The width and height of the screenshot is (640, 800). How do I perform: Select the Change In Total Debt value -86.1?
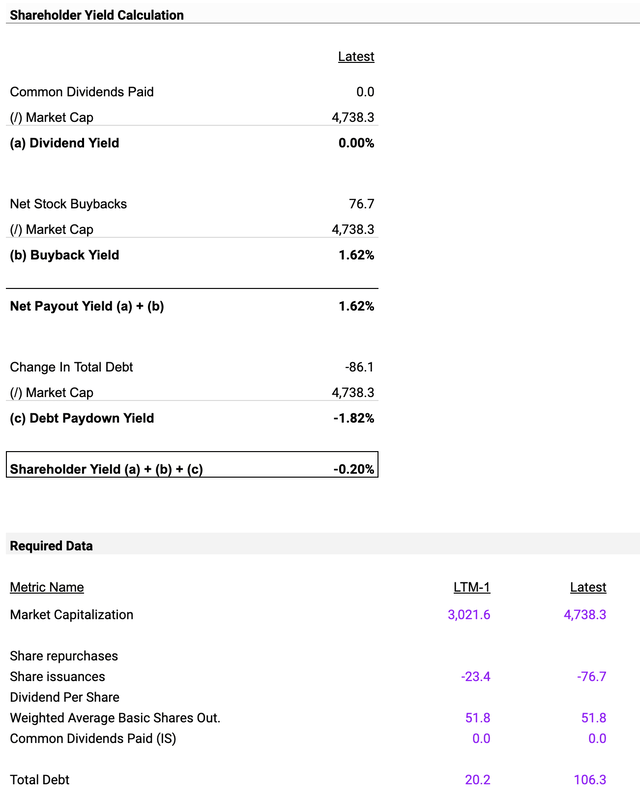pos(358,367)
